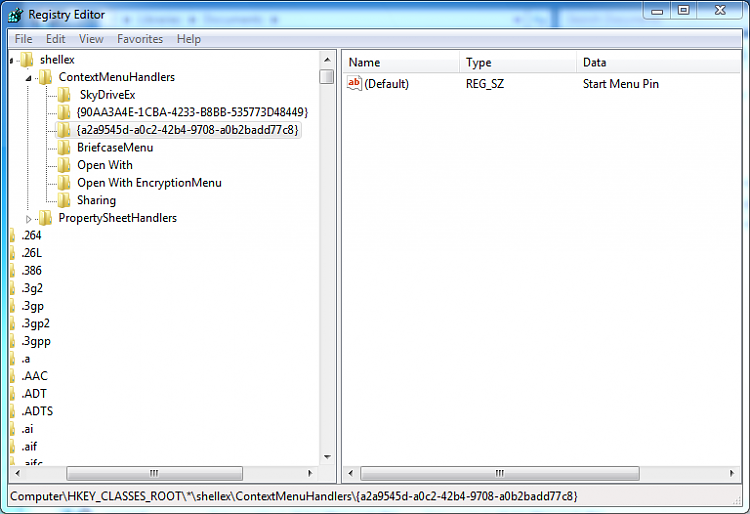Select the .3gpp key
Screen dimensions: 750x514
pyautogui.click(x=36, y=341)
